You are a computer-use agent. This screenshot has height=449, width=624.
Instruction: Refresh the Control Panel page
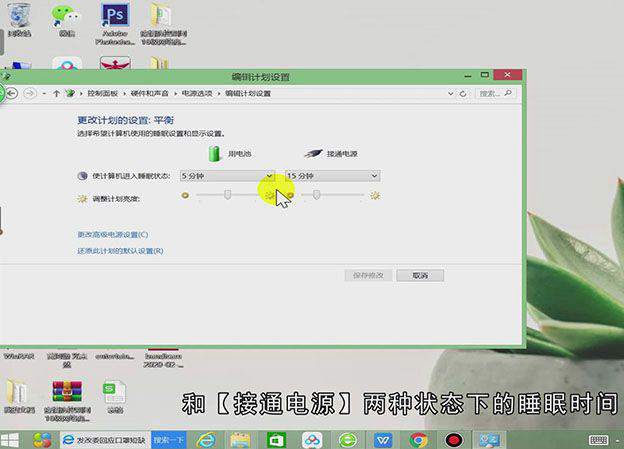pyautogui.click(x=463, y=94)
